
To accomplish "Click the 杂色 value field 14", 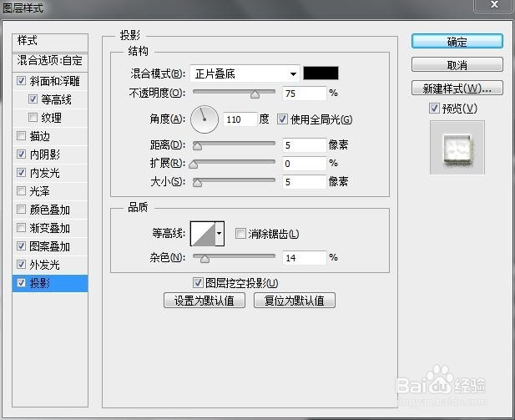I will pos(304,258).
